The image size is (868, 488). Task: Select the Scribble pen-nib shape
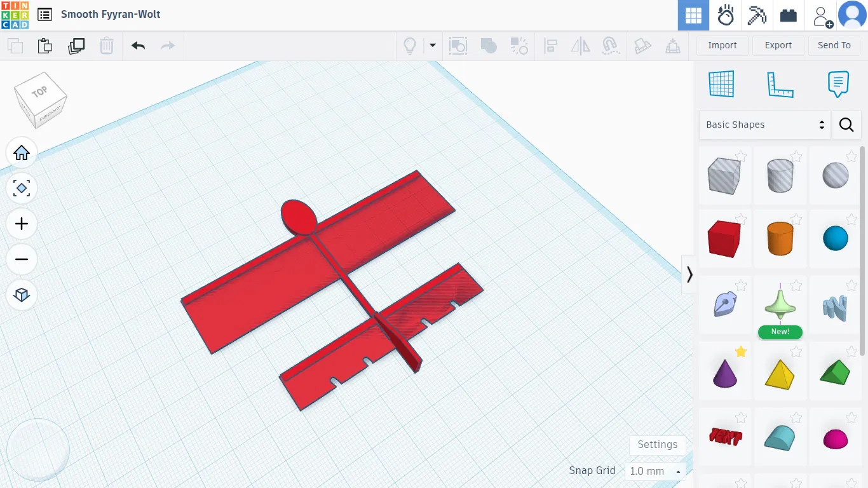724,305
